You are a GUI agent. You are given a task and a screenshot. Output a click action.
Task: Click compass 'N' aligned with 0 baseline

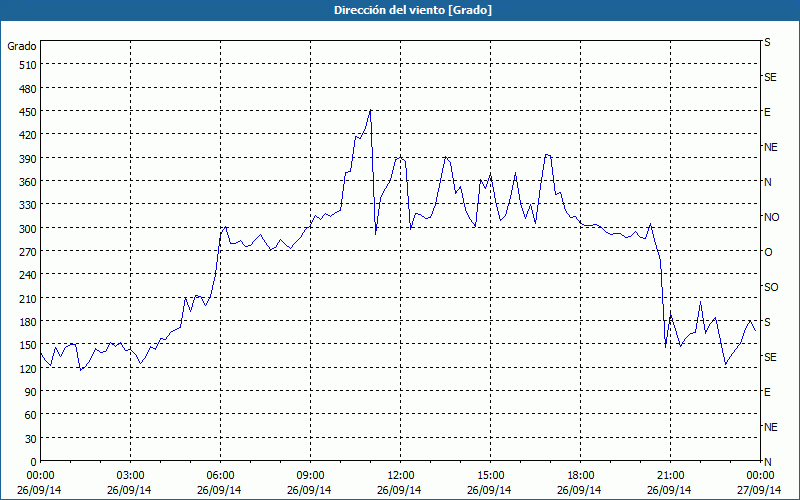click(x=767, y=462)
